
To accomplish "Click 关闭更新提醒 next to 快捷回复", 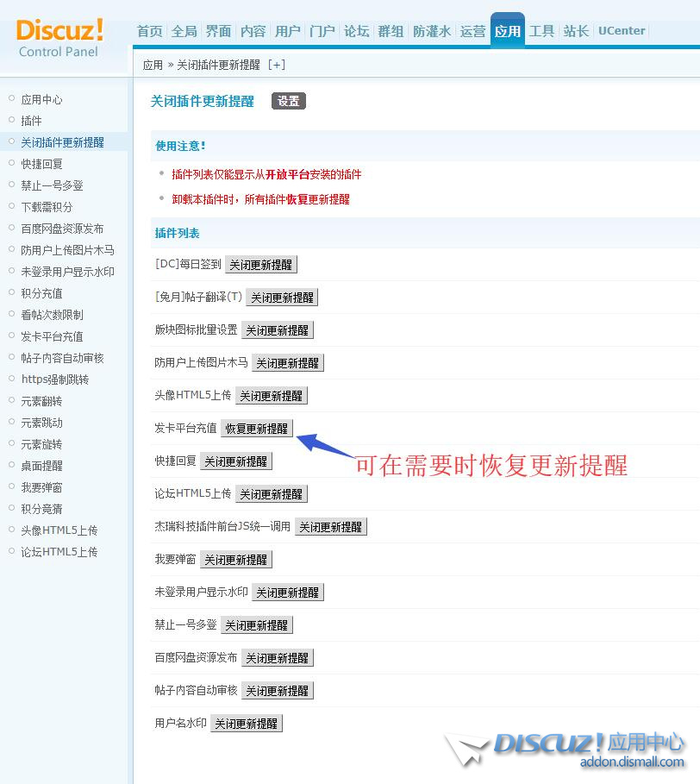I will point(235,461).
